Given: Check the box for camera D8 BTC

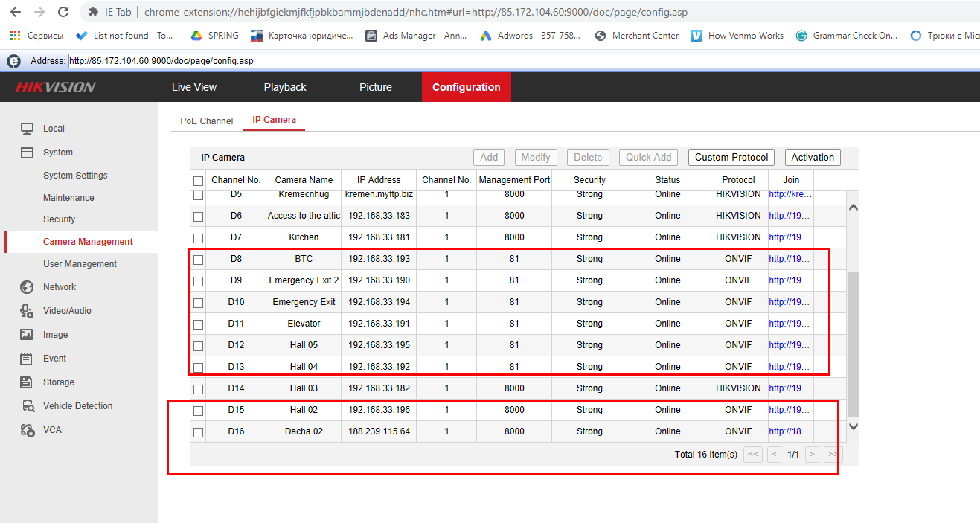Looking at the screenshot, I should tap(198, 260).
